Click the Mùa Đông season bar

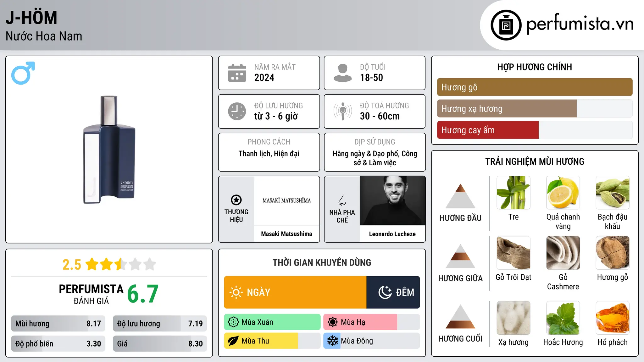point(372,341)
